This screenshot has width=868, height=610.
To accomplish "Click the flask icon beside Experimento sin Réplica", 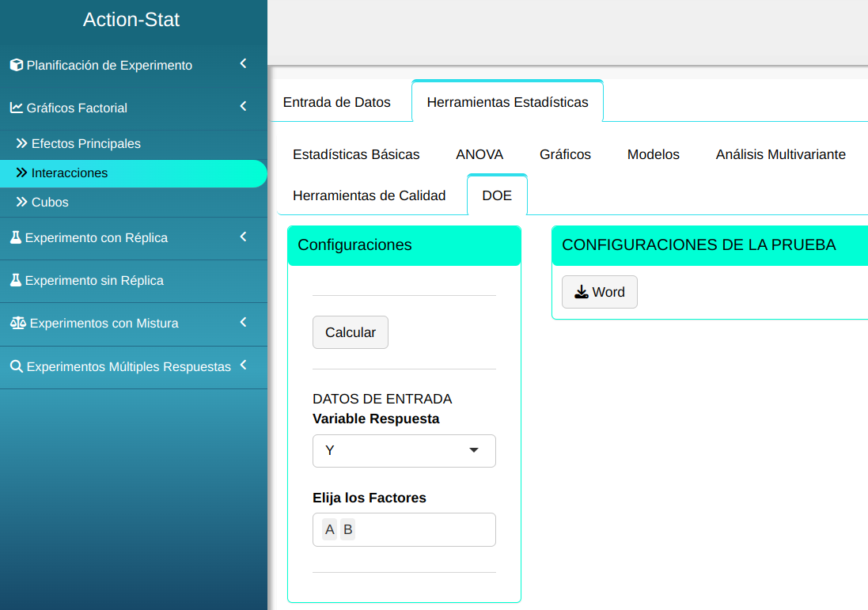I will (x=15, y=280).
